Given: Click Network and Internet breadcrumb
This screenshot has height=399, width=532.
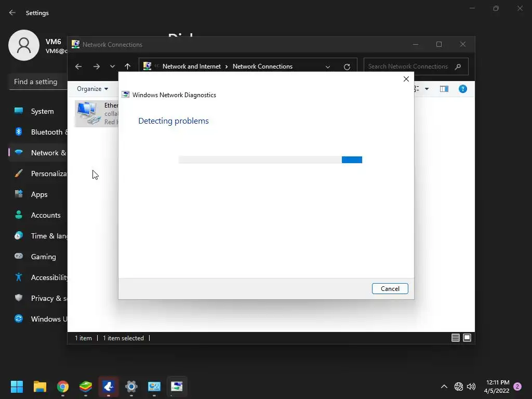Looking at the screenshot, I should (x=192, y=66).
